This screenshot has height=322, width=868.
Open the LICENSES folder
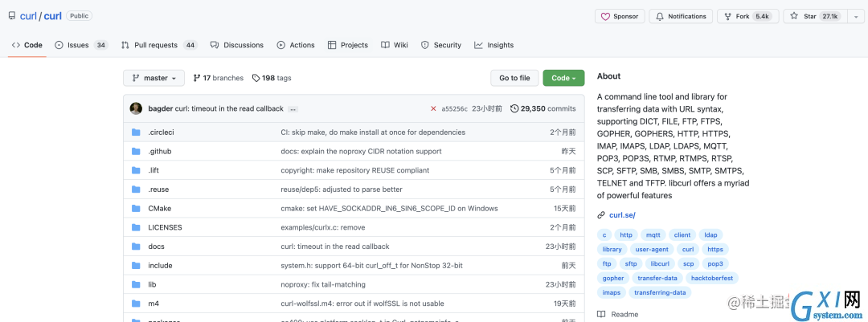tap(165, 227)
